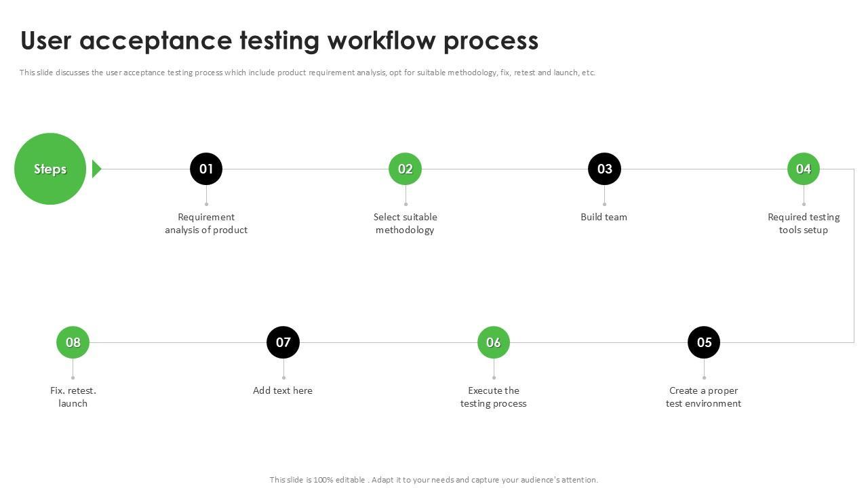Select the black 07 step circle
Screen dimensions: 868x488
[283, 342]
